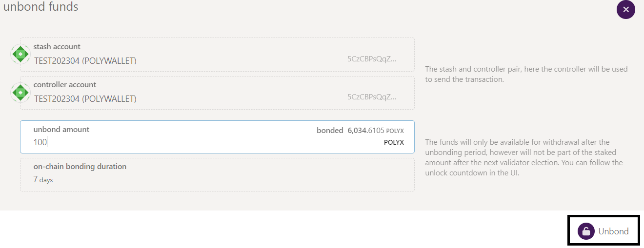Image resolution: width=644 pixels, height=248 pixels.
Task: Open the POLYX unit selector in amount field
Action: tap(394, 142)
